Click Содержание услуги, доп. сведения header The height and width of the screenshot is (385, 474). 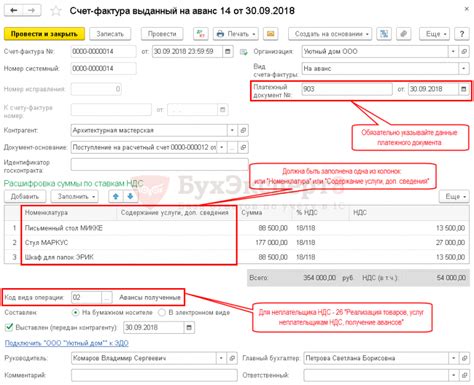coord(176,213)
